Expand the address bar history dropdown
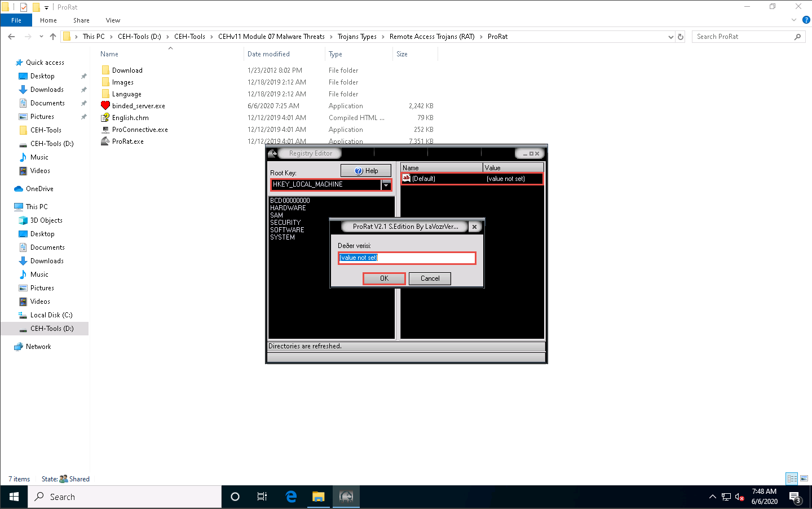This screenshot has width=812, height=509. tap(670, 37)
